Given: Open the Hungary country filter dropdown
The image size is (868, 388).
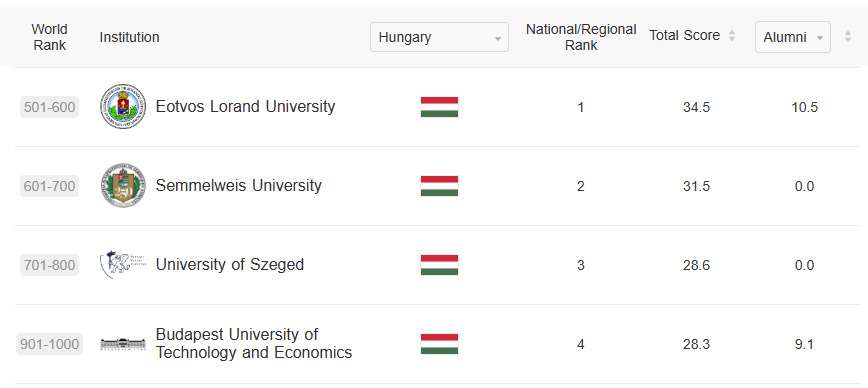Looking at the screenshot, I should point(438,37).
